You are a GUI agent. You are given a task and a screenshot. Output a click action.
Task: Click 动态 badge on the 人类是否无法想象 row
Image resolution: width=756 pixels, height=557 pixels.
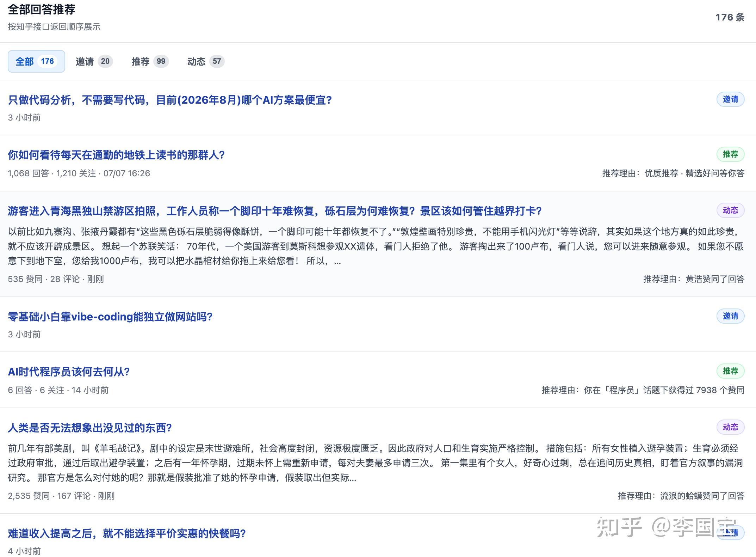click(730, 427)
